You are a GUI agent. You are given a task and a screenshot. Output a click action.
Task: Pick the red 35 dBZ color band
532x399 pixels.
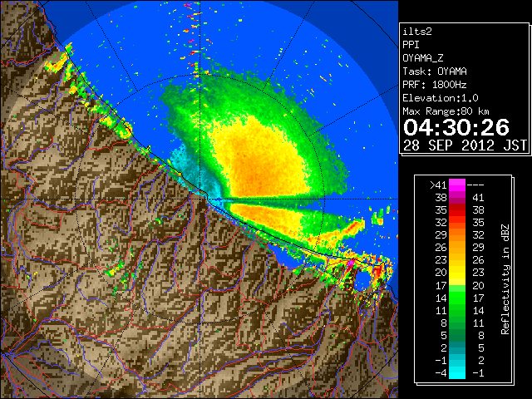pos(457,210)
